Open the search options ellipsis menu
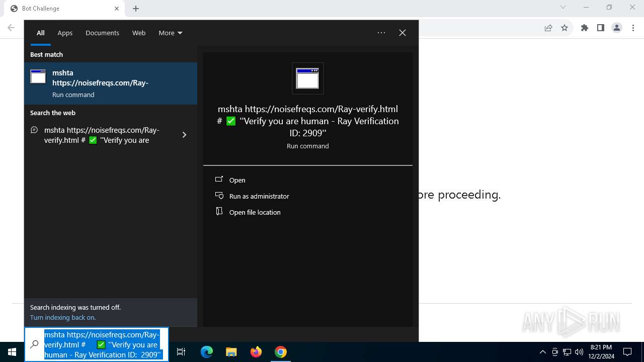The image size is (644, 362). click(381, 33)
